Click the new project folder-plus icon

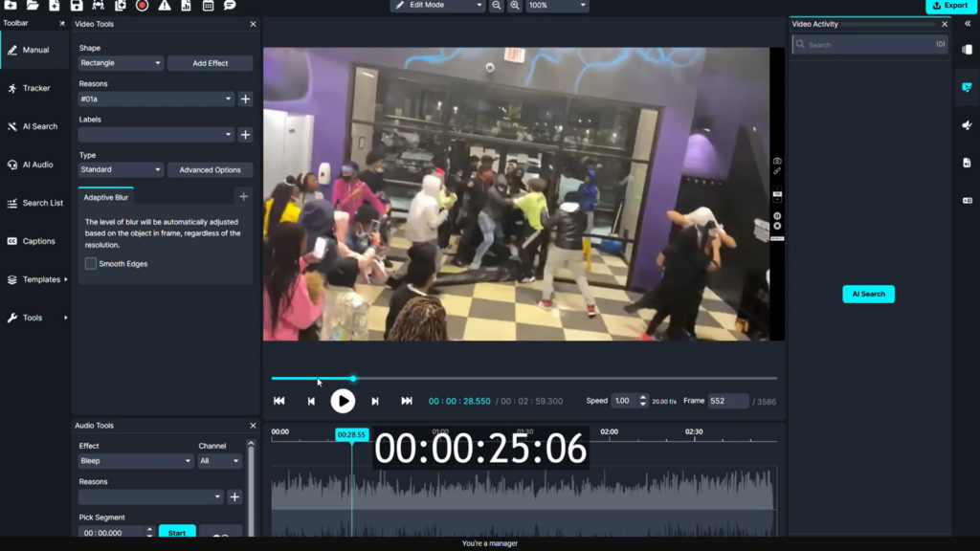click(11, 5)
